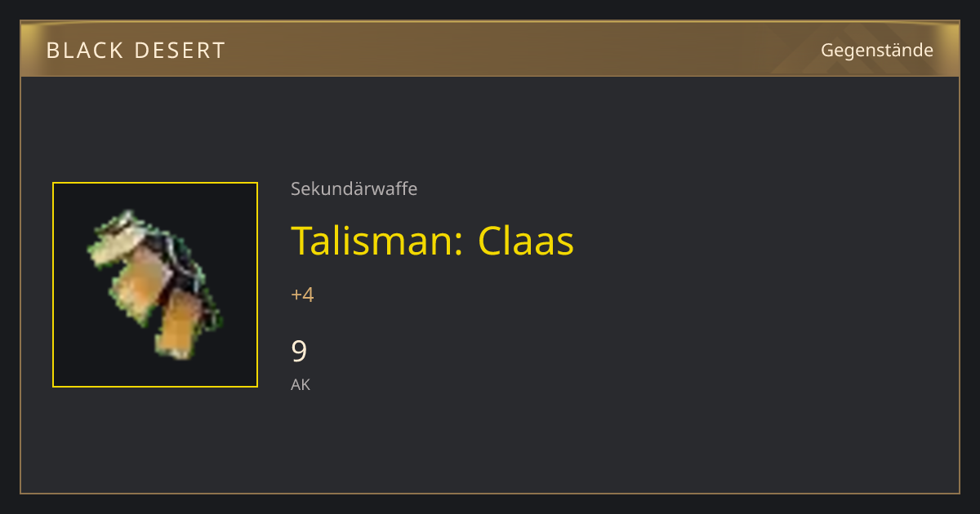
Task: Click the Talisman: Claas item icon
Action: (x=155, y=285)
